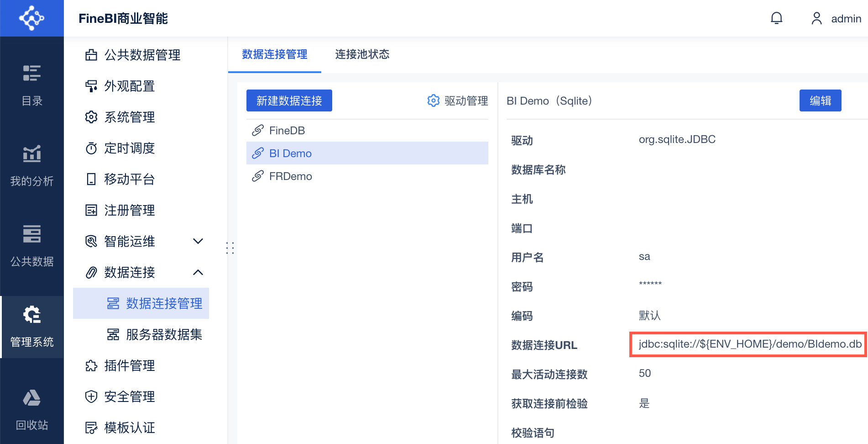Select the FineDB connection
This screenshot has width=868, height=444.
point(367,131)
